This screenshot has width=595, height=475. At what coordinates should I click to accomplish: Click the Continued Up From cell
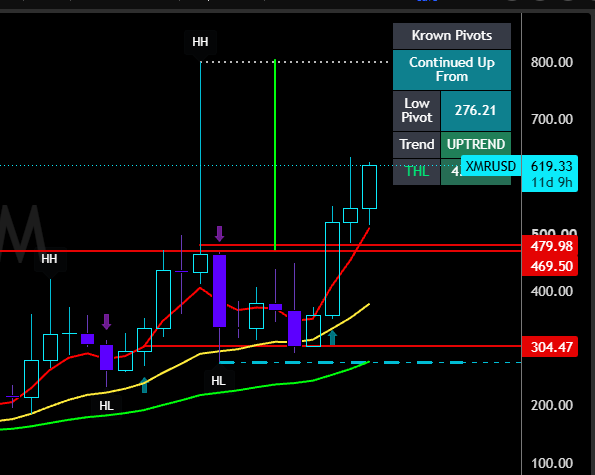[x=452, y=70]
